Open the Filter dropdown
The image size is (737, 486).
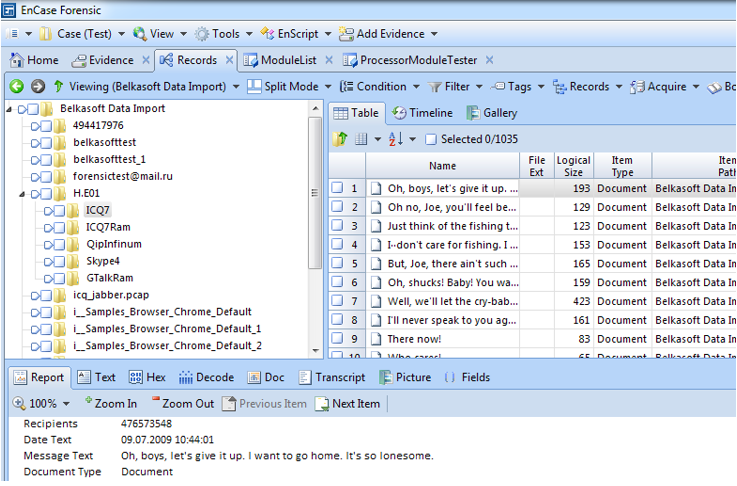click(455, 86)
